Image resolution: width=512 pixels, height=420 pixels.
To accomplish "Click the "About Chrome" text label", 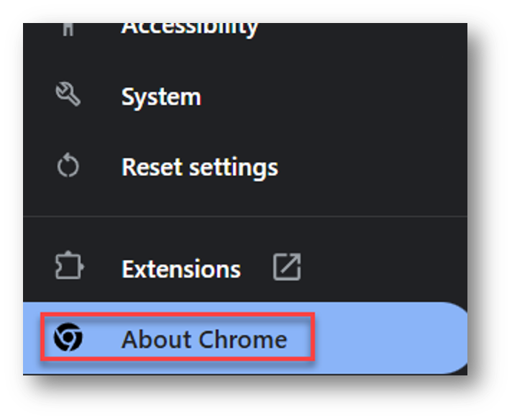I will (204, 339).
